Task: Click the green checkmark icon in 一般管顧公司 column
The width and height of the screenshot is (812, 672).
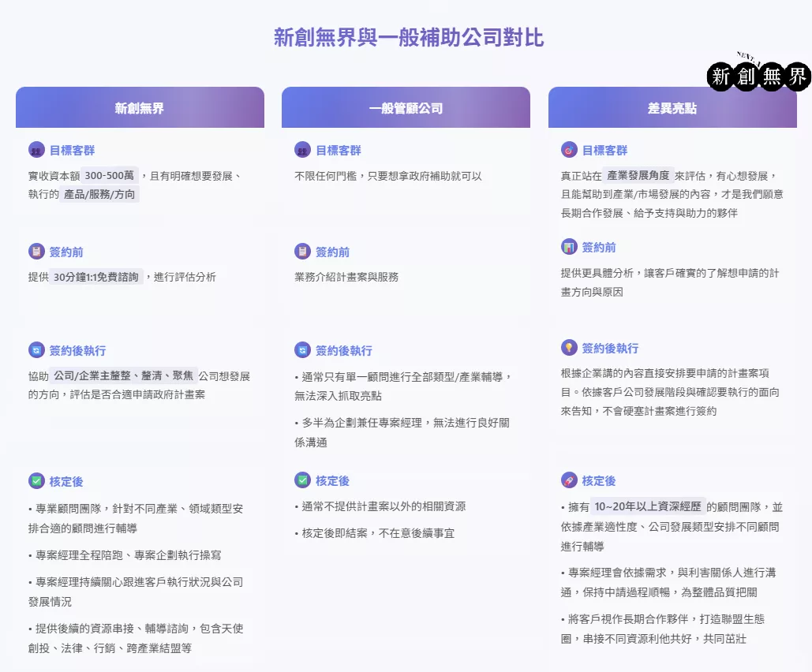Action: [302, 480]
